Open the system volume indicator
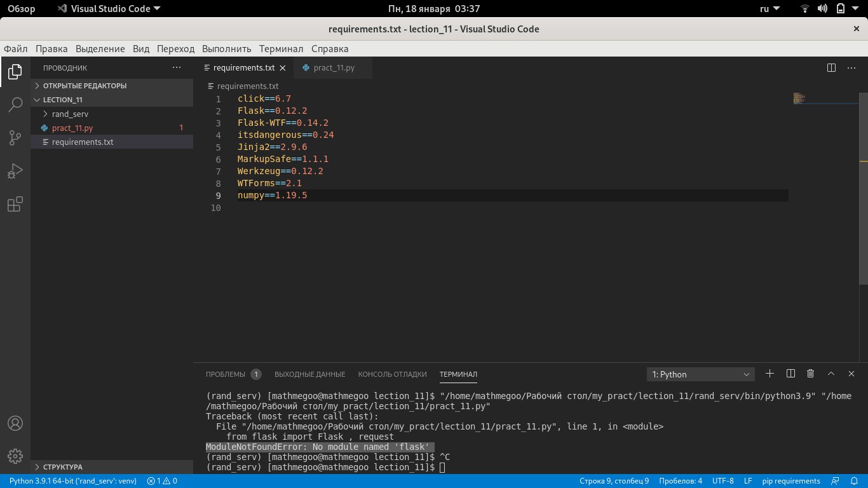This screenshot has width=868, height=488. pyautogui.click(x=822, y=9)
